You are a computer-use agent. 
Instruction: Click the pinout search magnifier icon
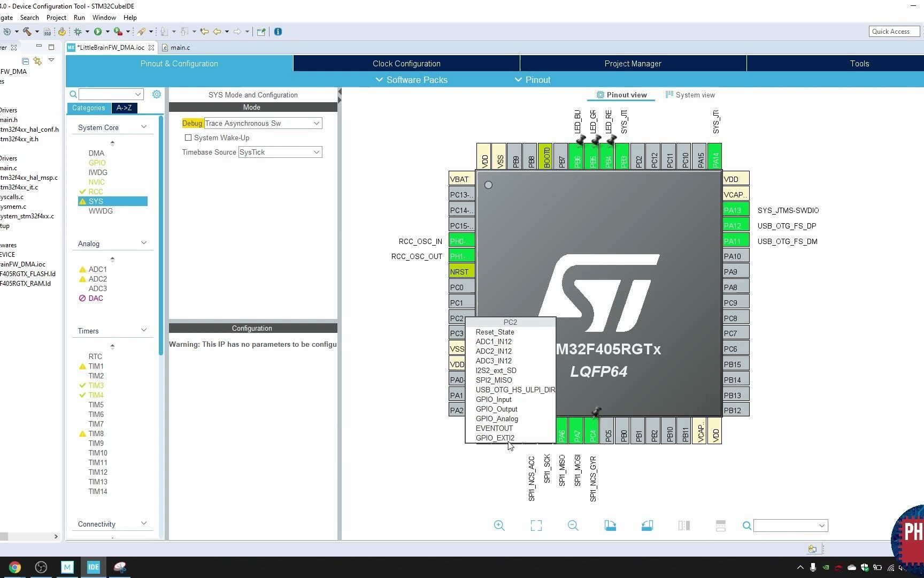pyautogui.click(x=747, y=526)
